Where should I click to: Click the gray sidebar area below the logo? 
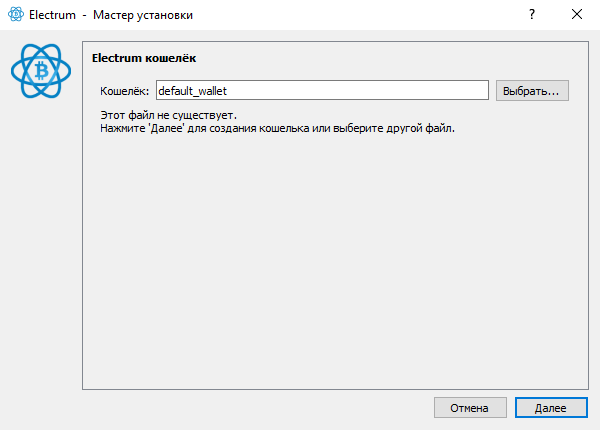point(41,250)
